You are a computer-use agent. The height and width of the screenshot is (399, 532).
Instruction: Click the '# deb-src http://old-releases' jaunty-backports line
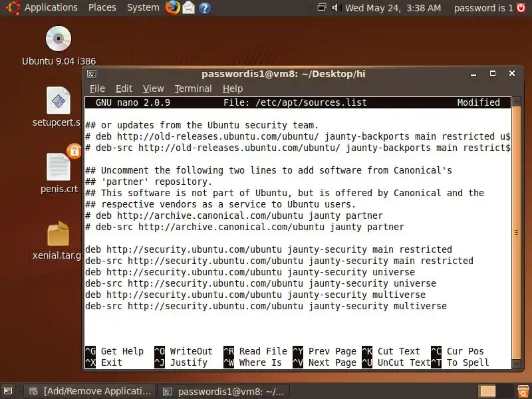297,148
